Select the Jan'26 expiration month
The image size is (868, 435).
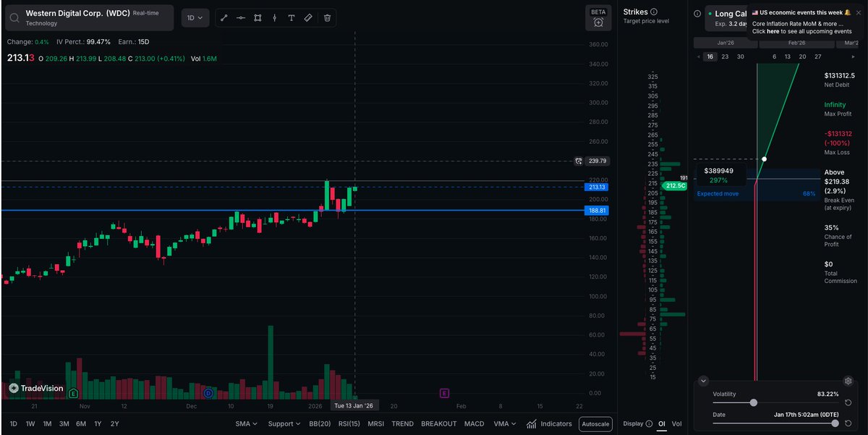click(x=726, y=42)
